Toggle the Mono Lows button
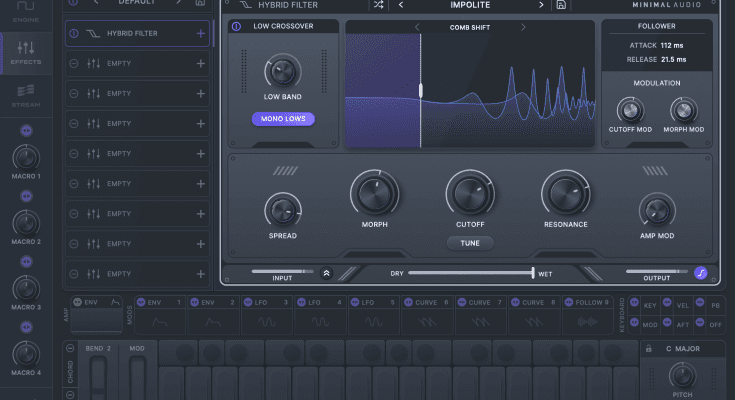This screenshot has height=400, width=735. click(282, 119)
